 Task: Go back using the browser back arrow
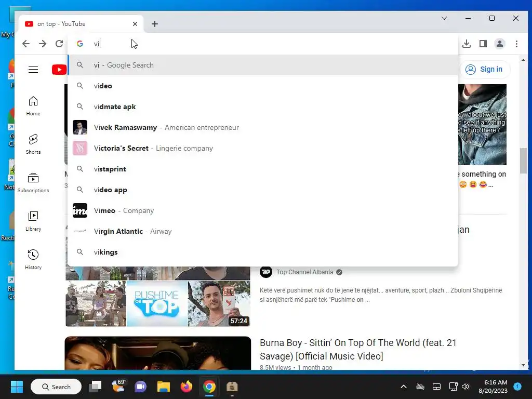tap(26, 44)
